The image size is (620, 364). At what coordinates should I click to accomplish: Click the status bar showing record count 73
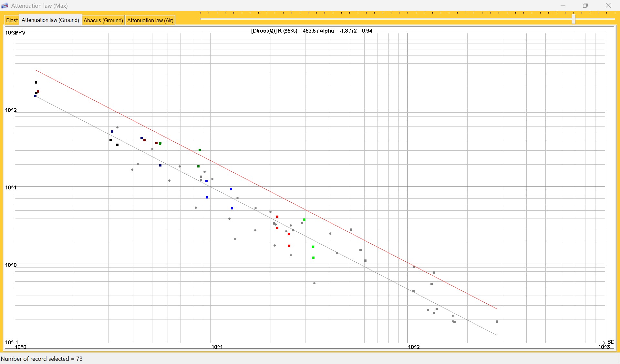(x=42, y=359)
